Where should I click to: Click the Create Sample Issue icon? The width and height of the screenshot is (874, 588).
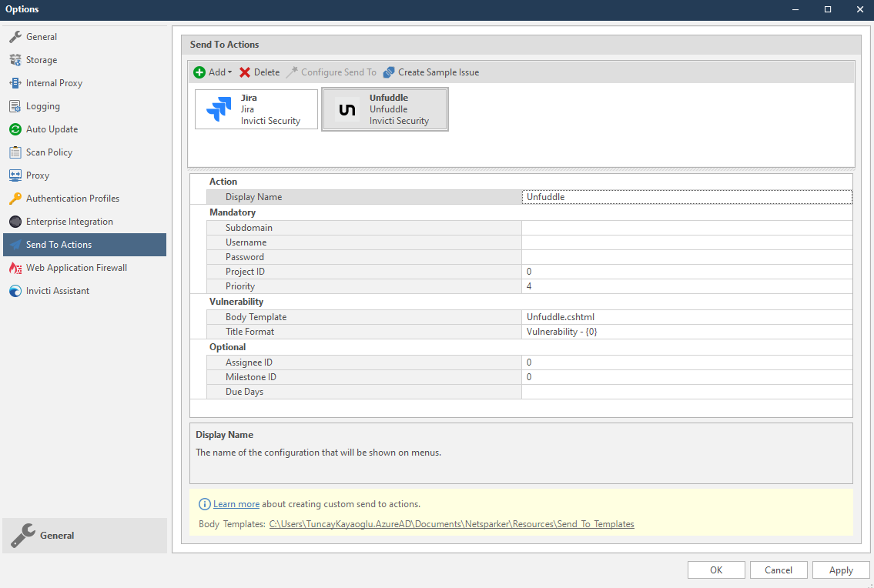430,72
